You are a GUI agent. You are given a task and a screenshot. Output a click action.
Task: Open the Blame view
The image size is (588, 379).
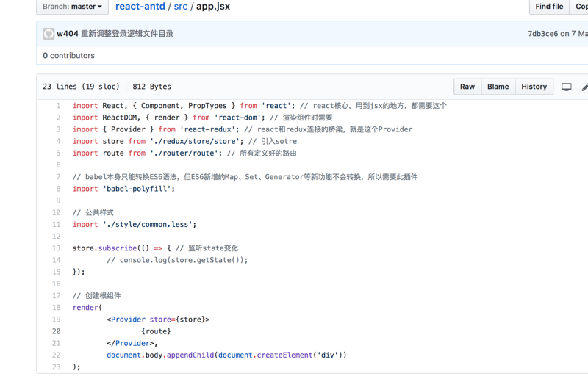(x=498, y=87)
